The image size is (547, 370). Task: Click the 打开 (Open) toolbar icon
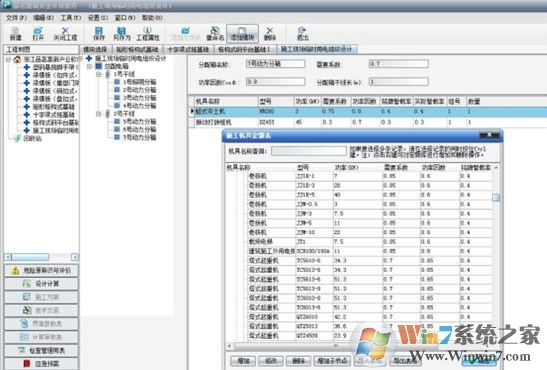click(x=38, y=33)
